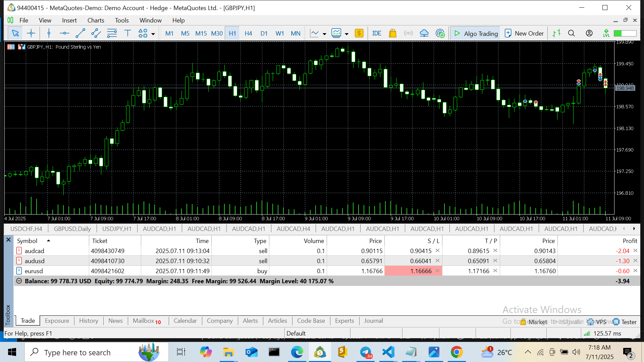Select the horizontal line tool

[x=64, y=33]
